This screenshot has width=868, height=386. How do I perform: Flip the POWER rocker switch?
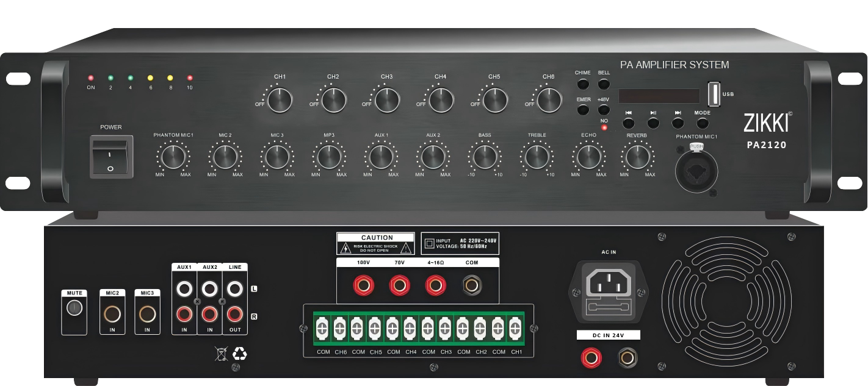[111, 157]
